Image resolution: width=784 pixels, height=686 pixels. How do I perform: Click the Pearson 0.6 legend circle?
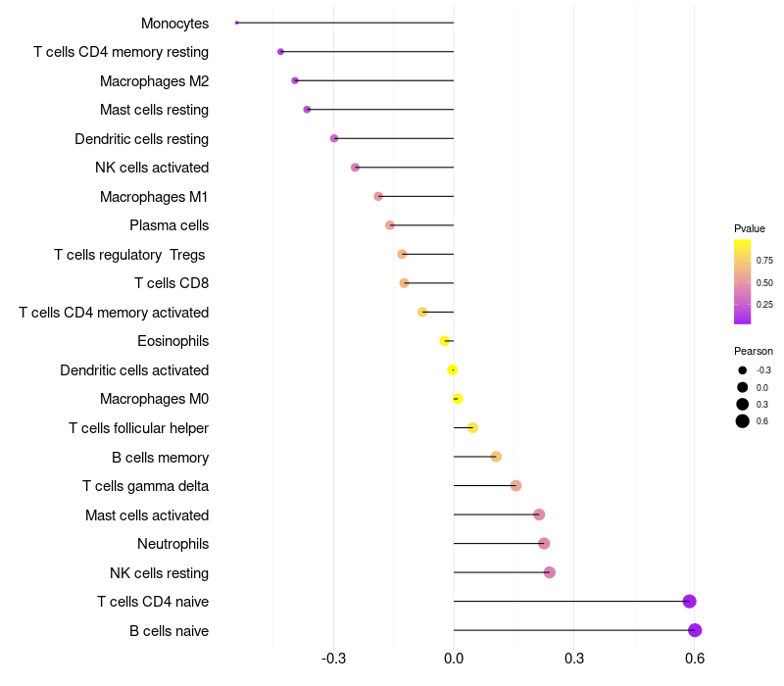743,421
